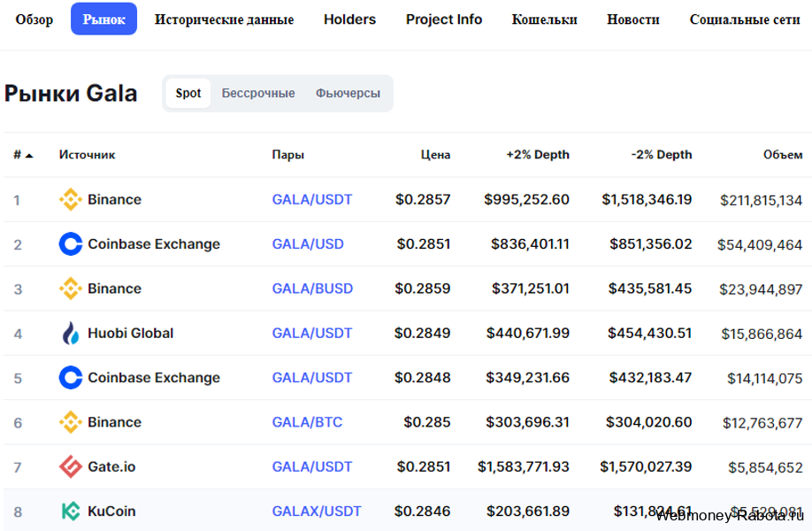Sort by the Источник column header

tap(87, 155)
